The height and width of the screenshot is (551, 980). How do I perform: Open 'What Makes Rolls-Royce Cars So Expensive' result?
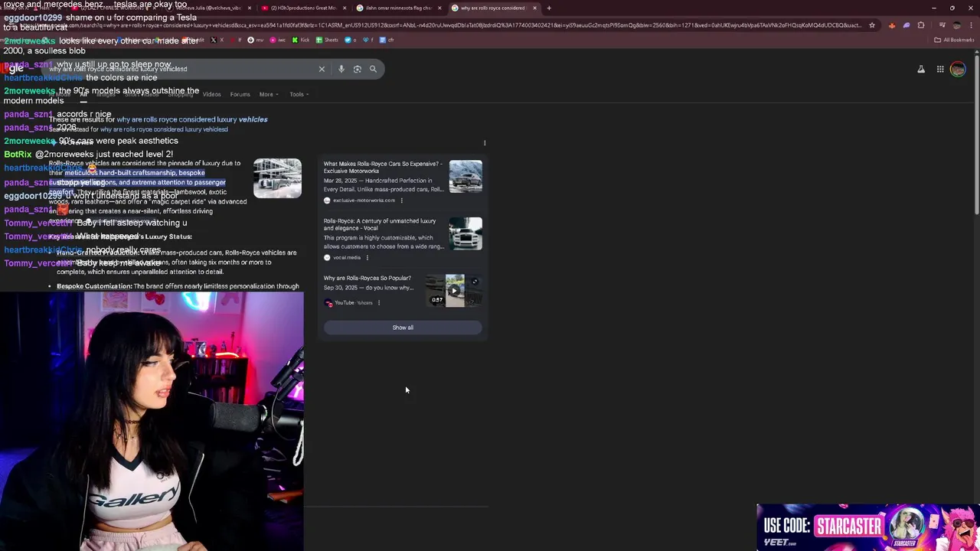coord(383,167)
